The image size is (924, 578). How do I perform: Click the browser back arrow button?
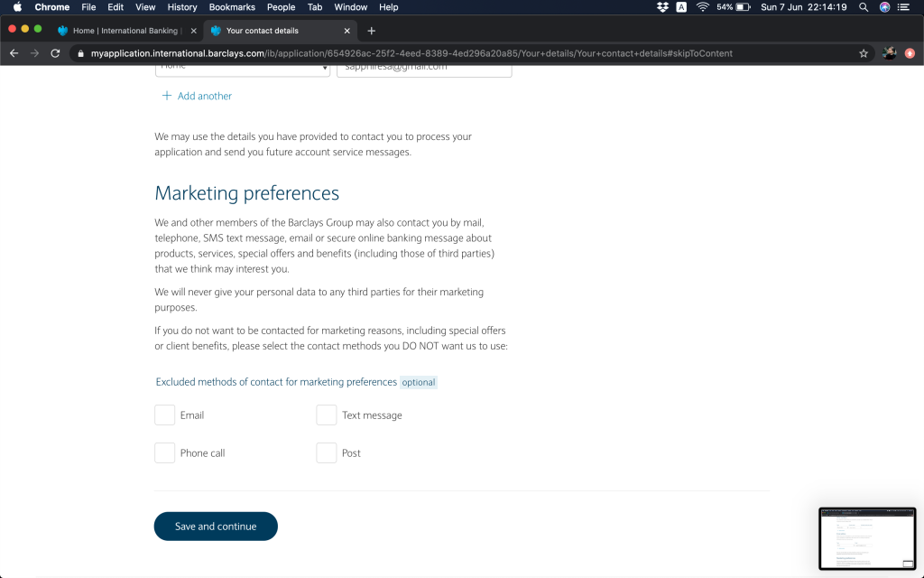(14, 53)
